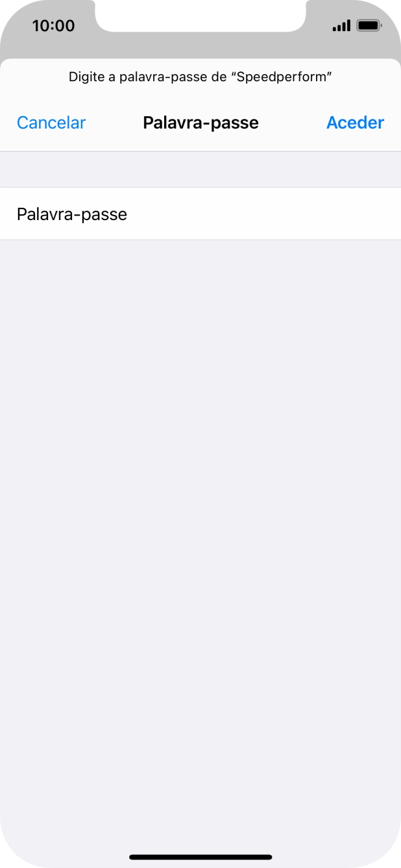
Task: Focus the Palavra-passe input field
Action: coord(200,214)
